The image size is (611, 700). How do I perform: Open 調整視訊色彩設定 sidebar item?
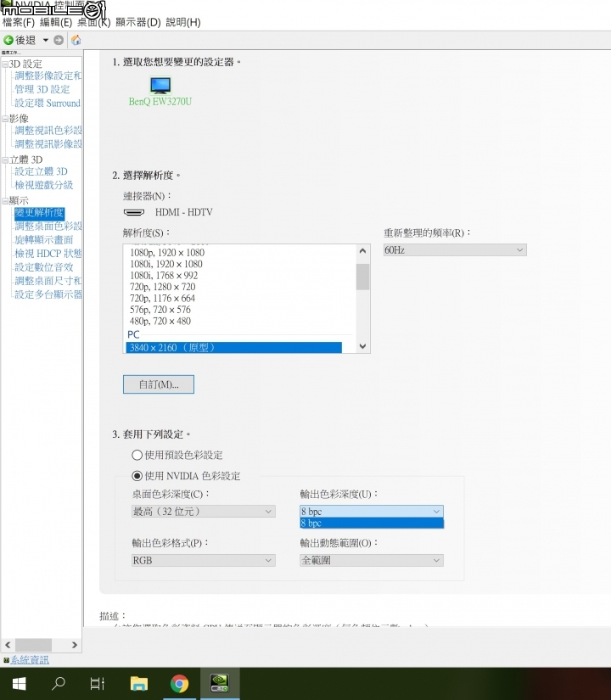click(48, 131)
